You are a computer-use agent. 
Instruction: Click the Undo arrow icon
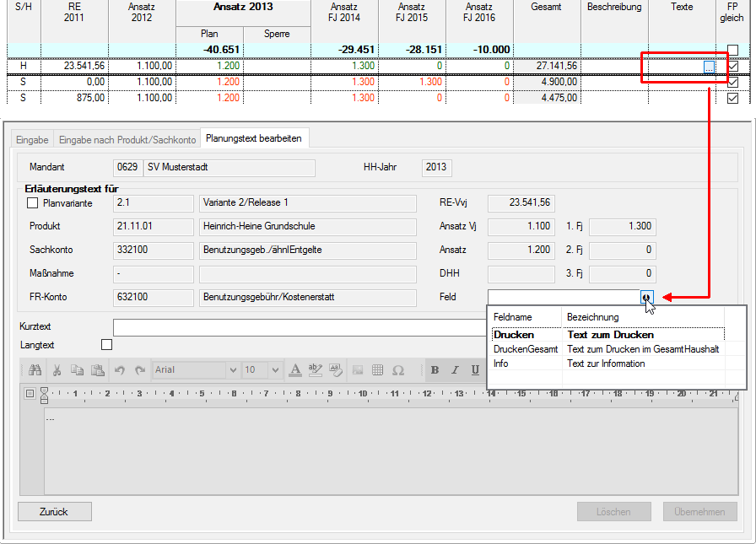[121, 370]
